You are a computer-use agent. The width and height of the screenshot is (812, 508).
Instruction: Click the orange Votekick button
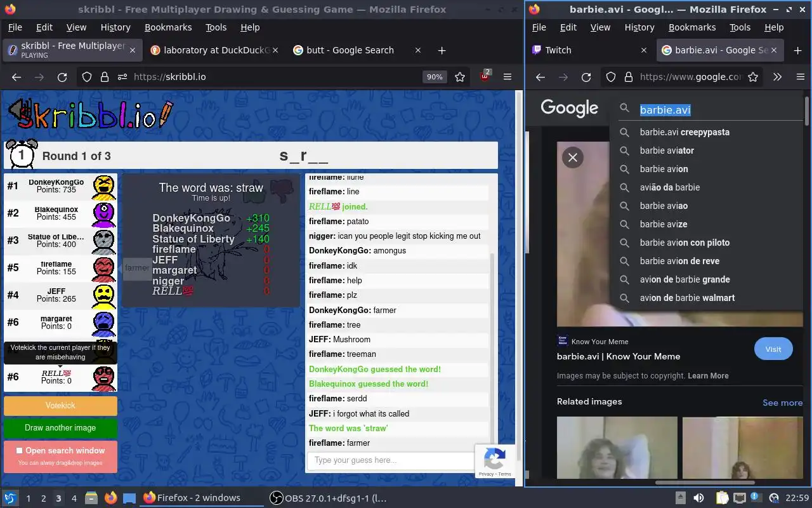[60, 405]
